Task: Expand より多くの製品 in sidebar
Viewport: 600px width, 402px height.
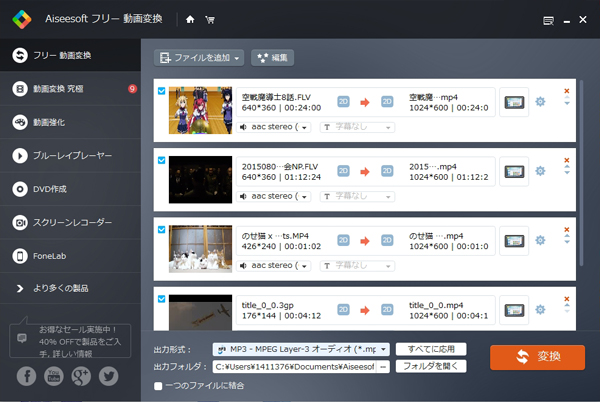Action: (70, 288)
